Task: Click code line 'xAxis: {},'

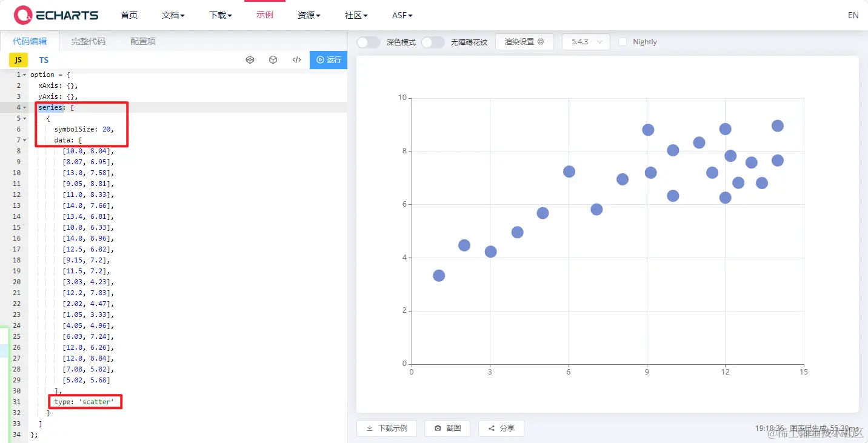Action: coord(58,85)
